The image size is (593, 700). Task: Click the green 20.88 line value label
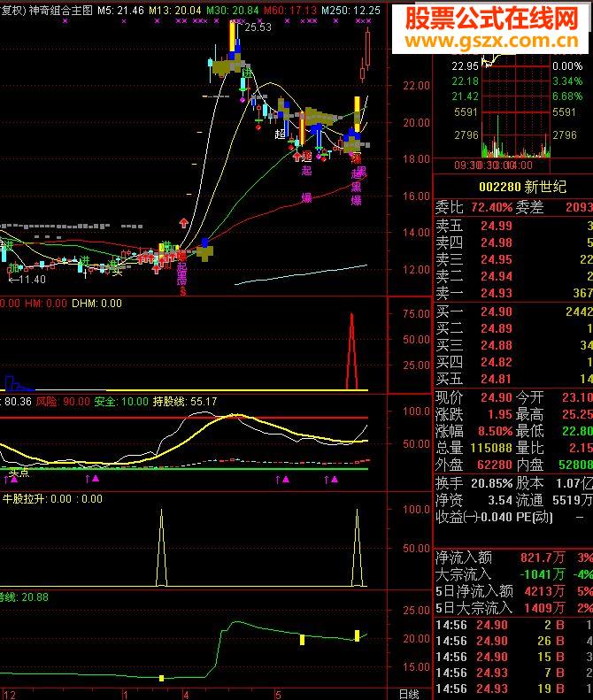point(35,597)
